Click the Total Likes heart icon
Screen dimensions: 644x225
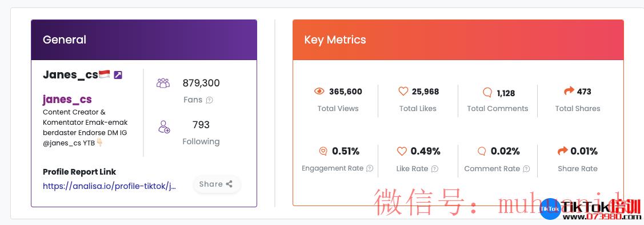pyautogui.click(x=403, y=91)
